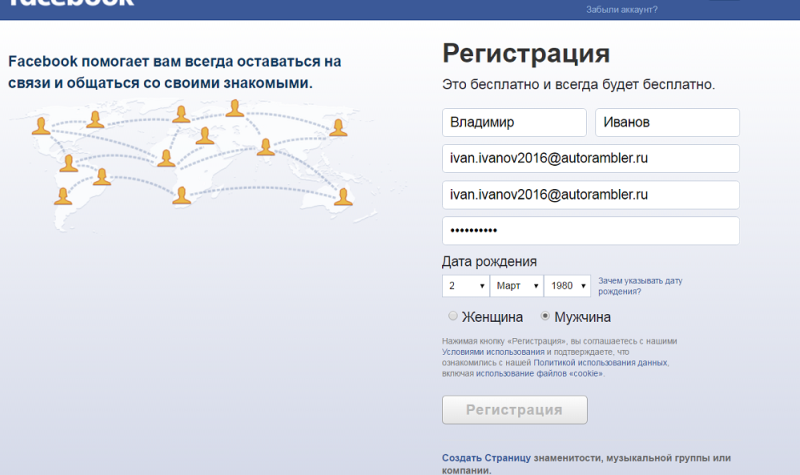Image resolution: width=800 pixels, height=475 pixels.
Task: Open the 'Условиями использования' link
Action: 493,352
